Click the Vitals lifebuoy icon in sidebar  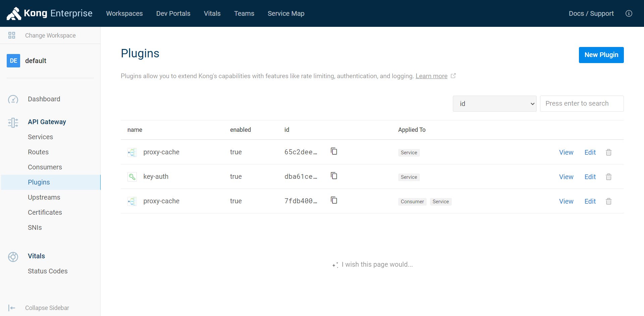pos(13,257)
